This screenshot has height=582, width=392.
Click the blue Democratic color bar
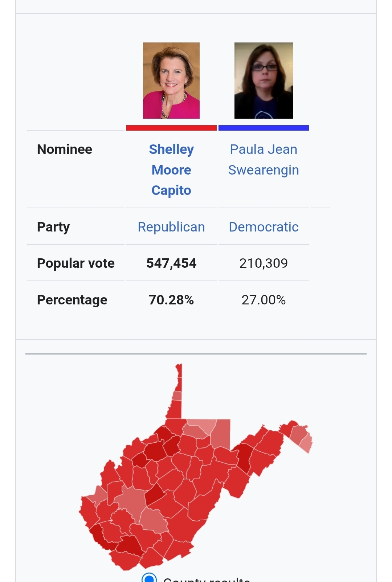[264, 128]
